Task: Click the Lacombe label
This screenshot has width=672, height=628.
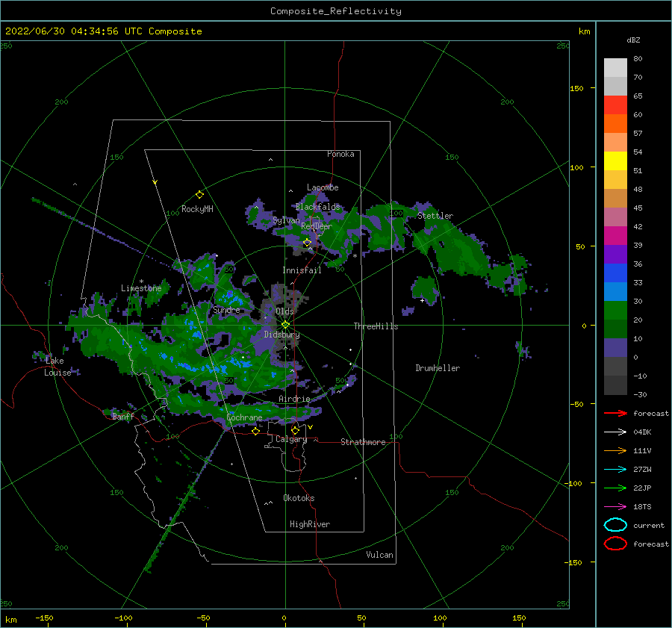Action: pos(323,187)
